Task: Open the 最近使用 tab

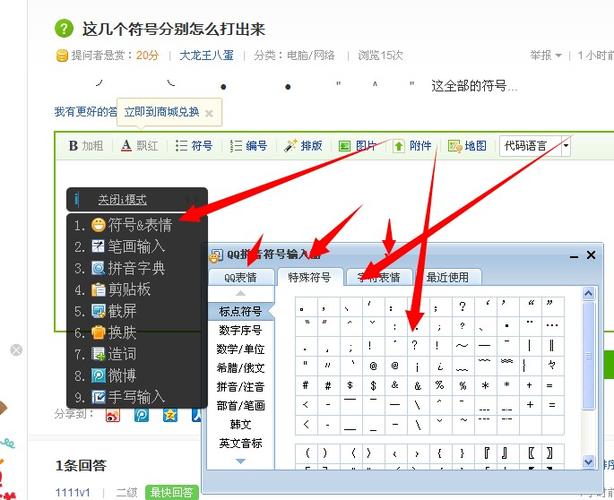Action: click(446, 278)
